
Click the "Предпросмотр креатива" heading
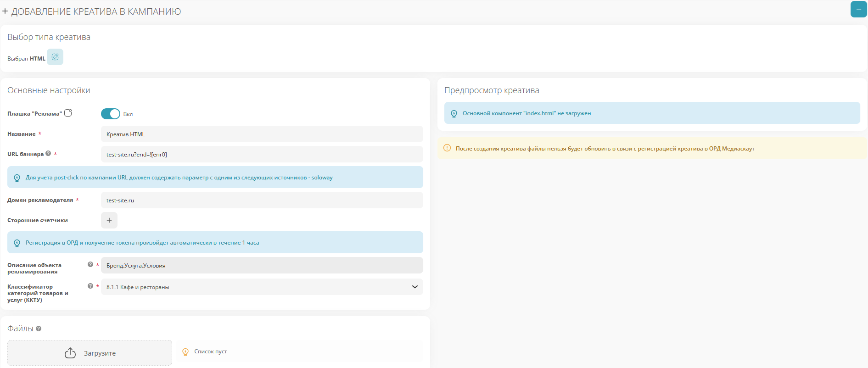pyautogui.click(x=492, y=90)
